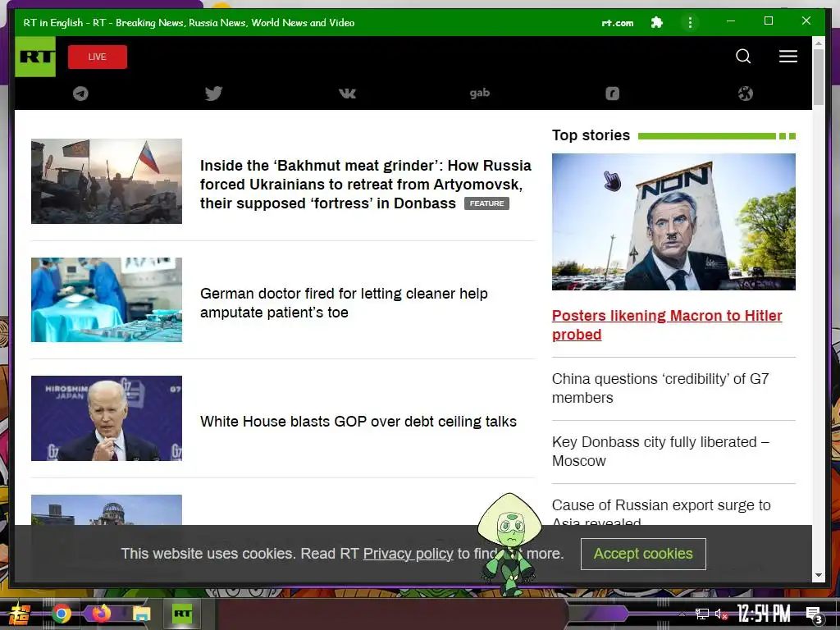
Task: Click the Bakhmut soldiers flag thumbnail
Action: click(107, 181)
